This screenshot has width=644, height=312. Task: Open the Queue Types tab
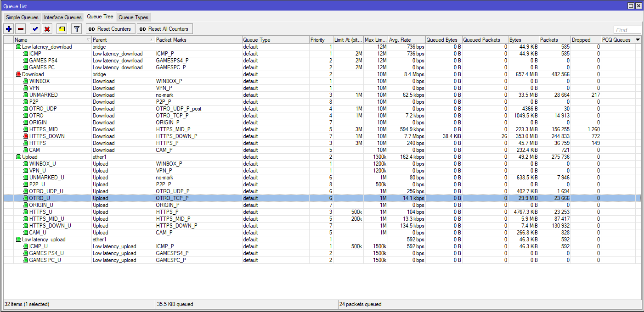pos(133,17)
